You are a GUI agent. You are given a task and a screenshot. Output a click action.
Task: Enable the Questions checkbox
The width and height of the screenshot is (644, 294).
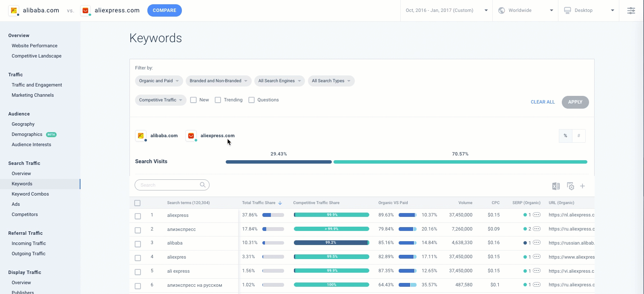click(x=251, y=100)
